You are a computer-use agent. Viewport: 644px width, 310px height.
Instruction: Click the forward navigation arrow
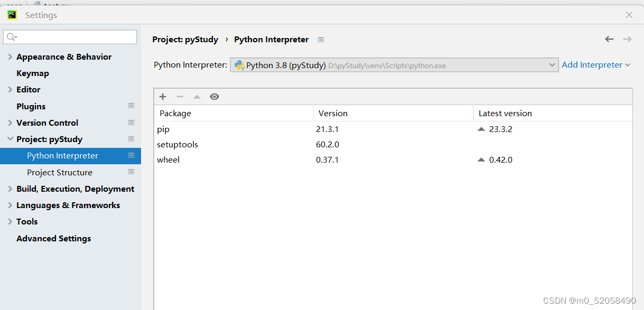coord(627,39)
